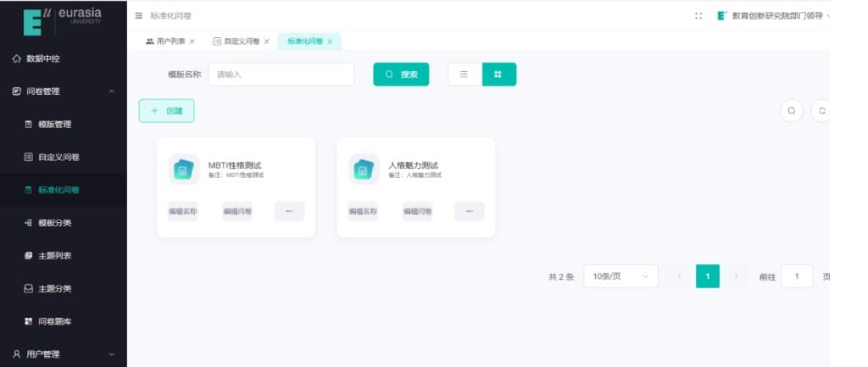Switch to the 自定义问卷 tab

coord(236,42)
